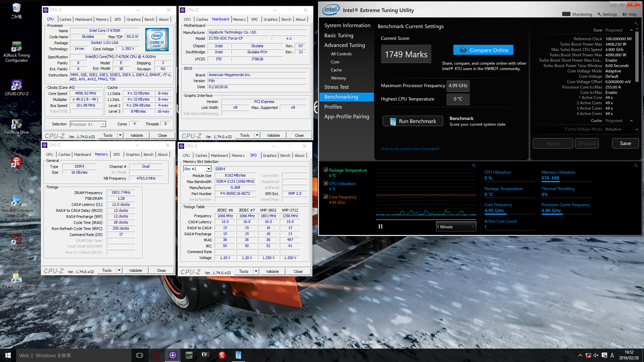
Task: Toggle Package Temperature graph checkbox
Action: (x=326, y=170)
